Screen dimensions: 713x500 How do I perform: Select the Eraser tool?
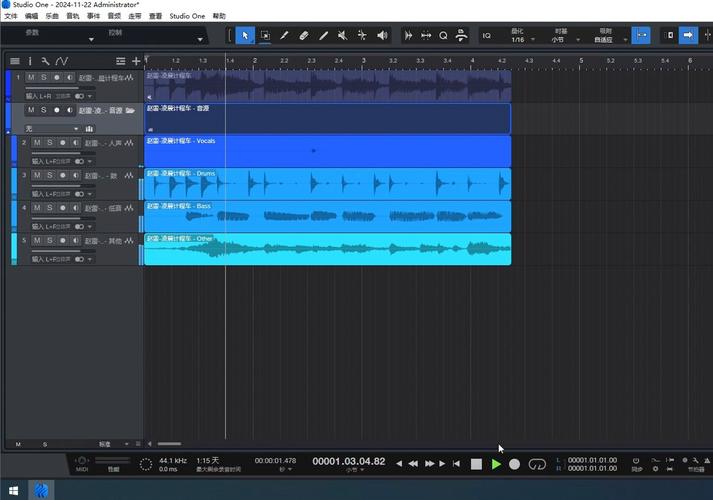point(304,35)
